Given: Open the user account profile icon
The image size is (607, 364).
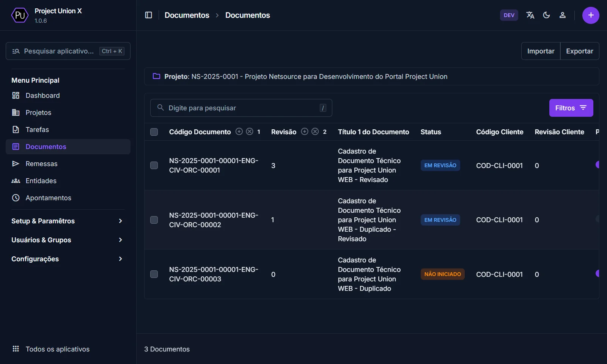Looking at the screenshot, I should click(563, 15).
